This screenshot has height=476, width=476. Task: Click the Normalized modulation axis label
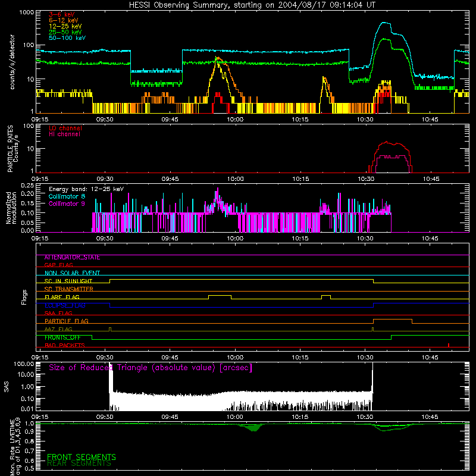11,208
